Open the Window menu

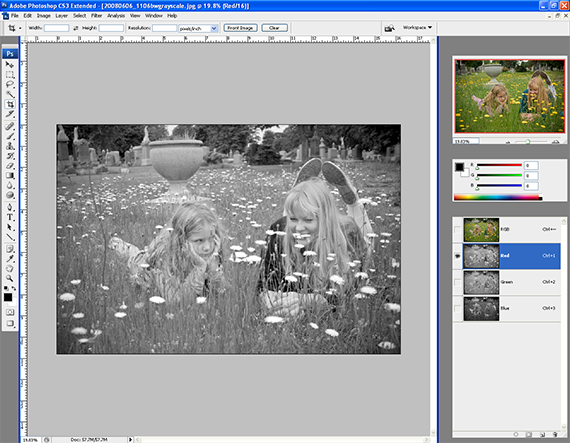[154, 16]
